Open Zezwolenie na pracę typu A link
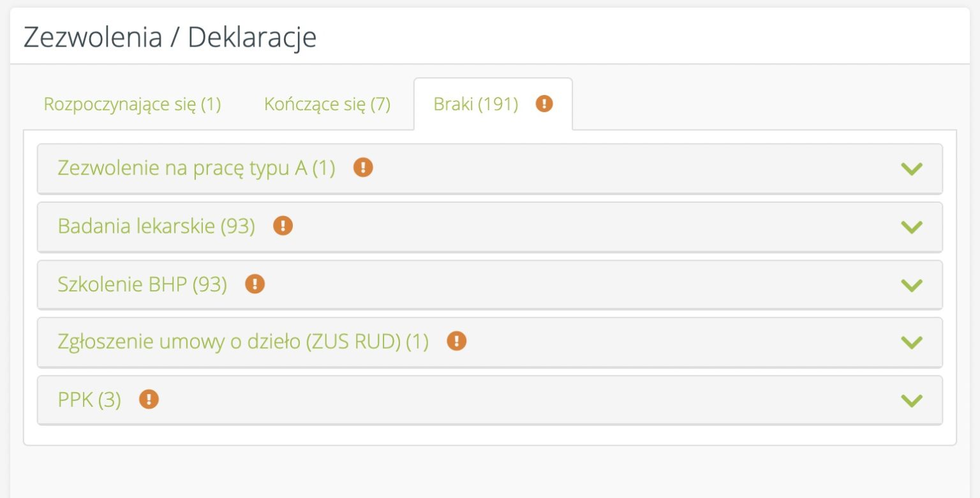The width and height of the screenshot is (980, 498). click(196, 168)
